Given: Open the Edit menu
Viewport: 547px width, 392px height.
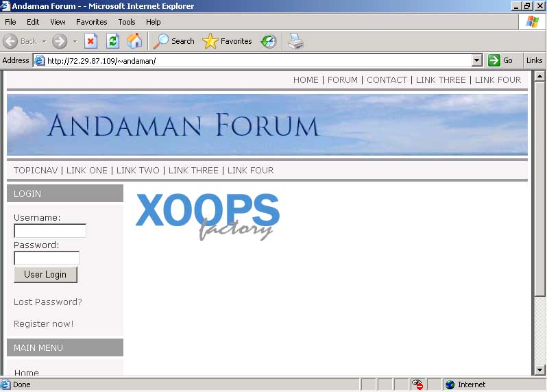Looking at the screenshot, I should pos(33,22).
